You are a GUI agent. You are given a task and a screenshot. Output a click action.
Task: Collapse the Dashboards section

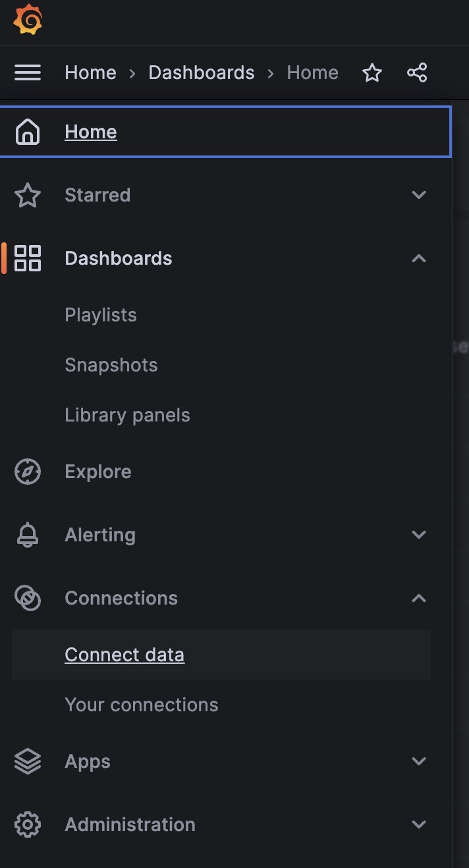click(419, 258)
